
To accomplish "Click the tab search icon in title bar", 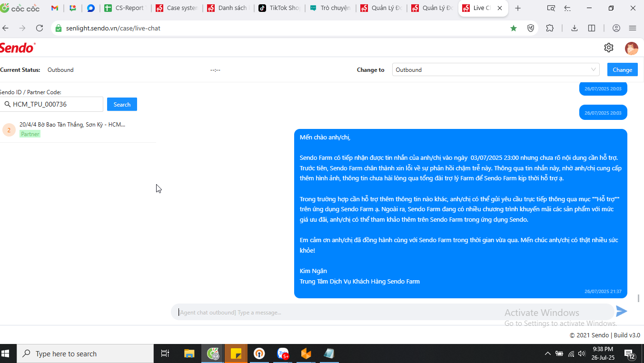I will (x=551, y=8).
